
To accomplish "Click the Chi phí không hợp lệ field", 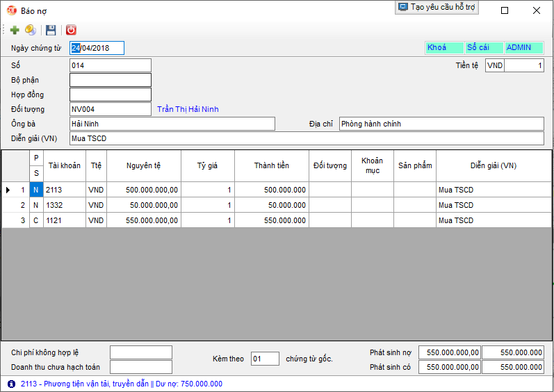I will [140, 352].
